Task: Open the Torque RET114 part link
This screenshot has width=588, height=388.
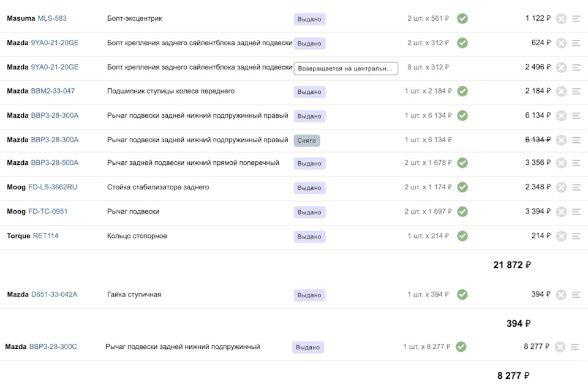Action: pos(46,236)
